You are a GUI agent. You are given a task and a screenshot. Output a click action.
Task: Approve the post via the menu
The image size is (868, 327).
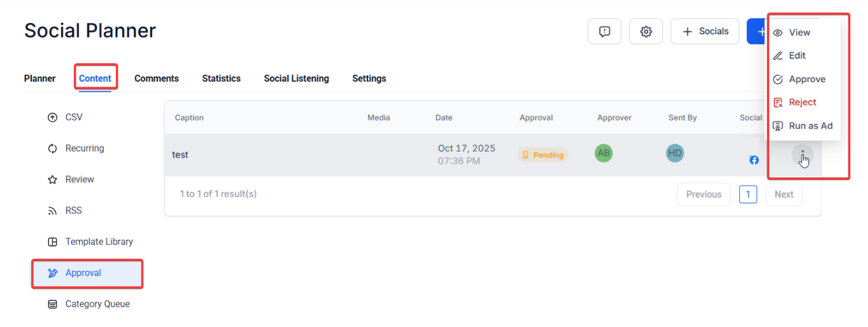click(806, 79)
